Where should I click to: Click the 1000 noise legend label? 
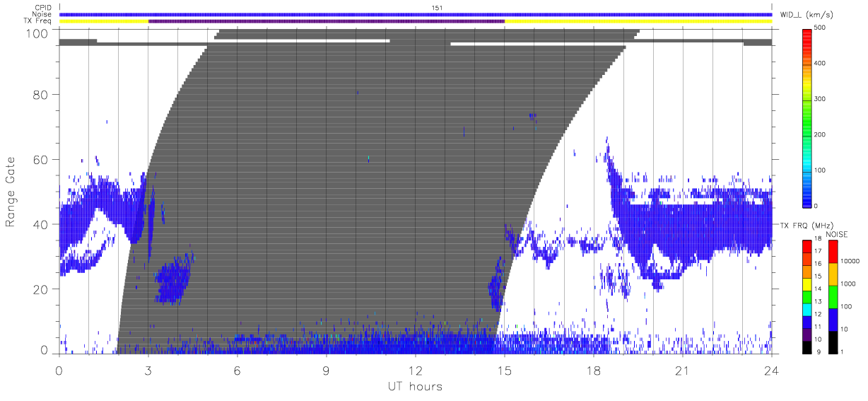[849, 283]
